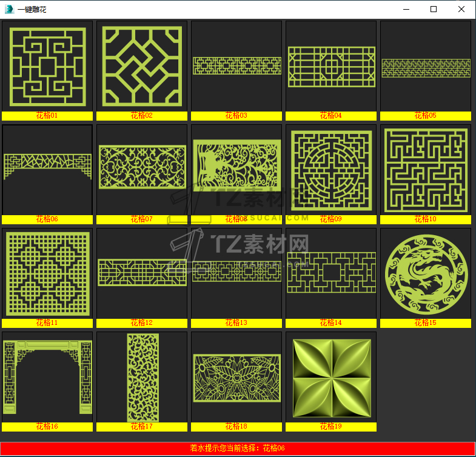Click the yellow 花格05 label button
Viewport: 476px width, 457px height.
[x=426, y=116]
